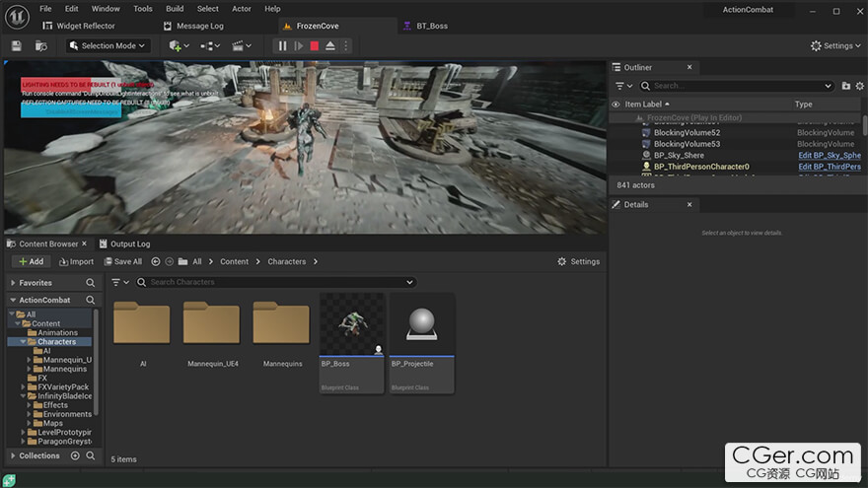This screenshot has height=488, width=868.
Task: Switch to the BT_Boss tab
Action: (x=430, y=26)
